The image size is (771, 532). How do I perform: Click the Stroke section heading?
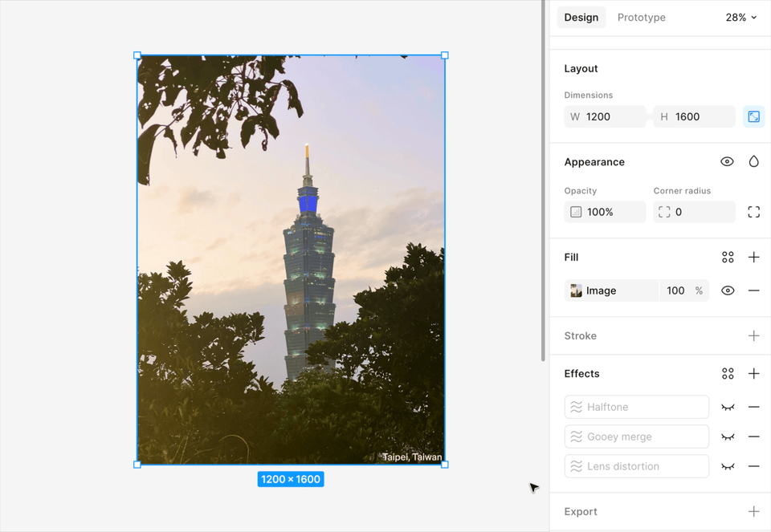click(580, 335)
